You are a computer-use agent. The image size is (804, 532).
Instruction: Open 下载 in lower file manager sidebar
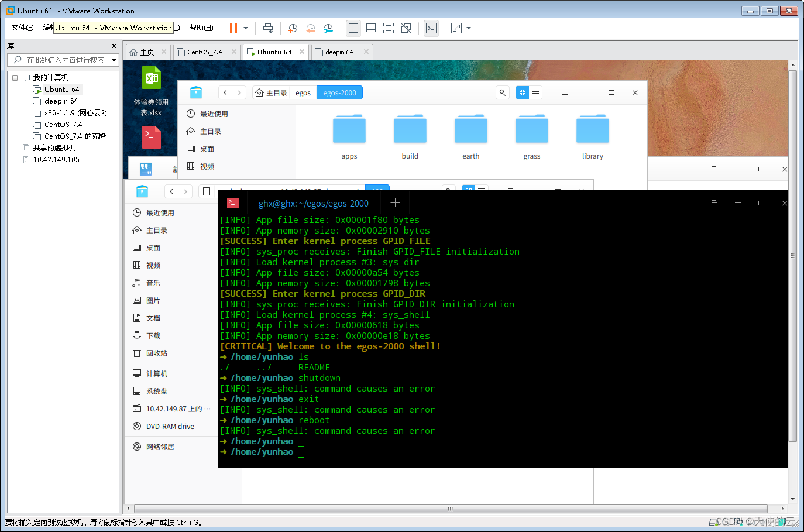coord(171,335)
